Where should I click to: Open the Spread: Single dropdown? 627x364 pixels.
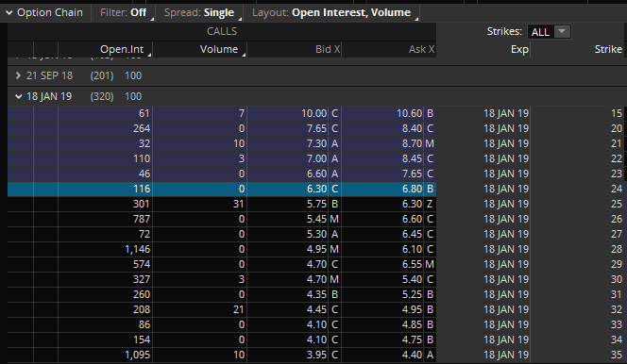(199, 13)
